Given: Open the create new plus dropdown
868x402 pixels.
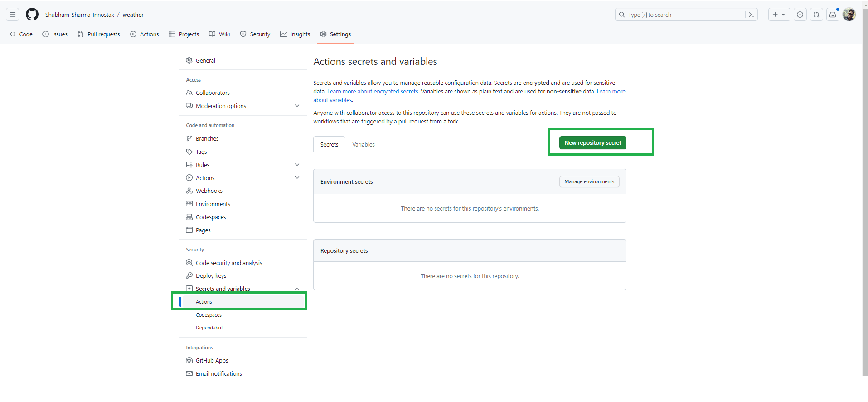Looking at the screenshot, I should point(779,15).
